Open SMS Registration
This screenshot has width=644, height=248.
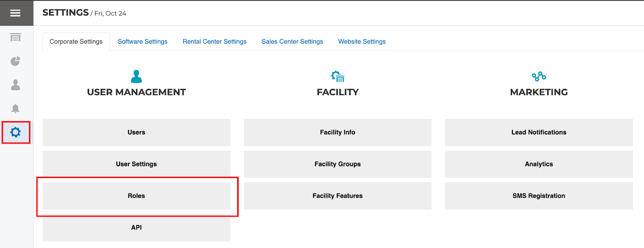[539, 196]
